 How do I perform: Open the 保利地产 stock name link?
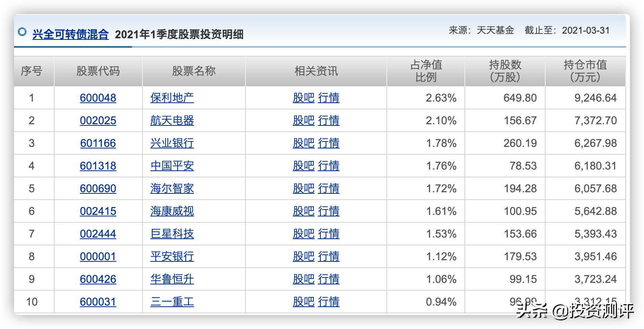tap(172, 98)
